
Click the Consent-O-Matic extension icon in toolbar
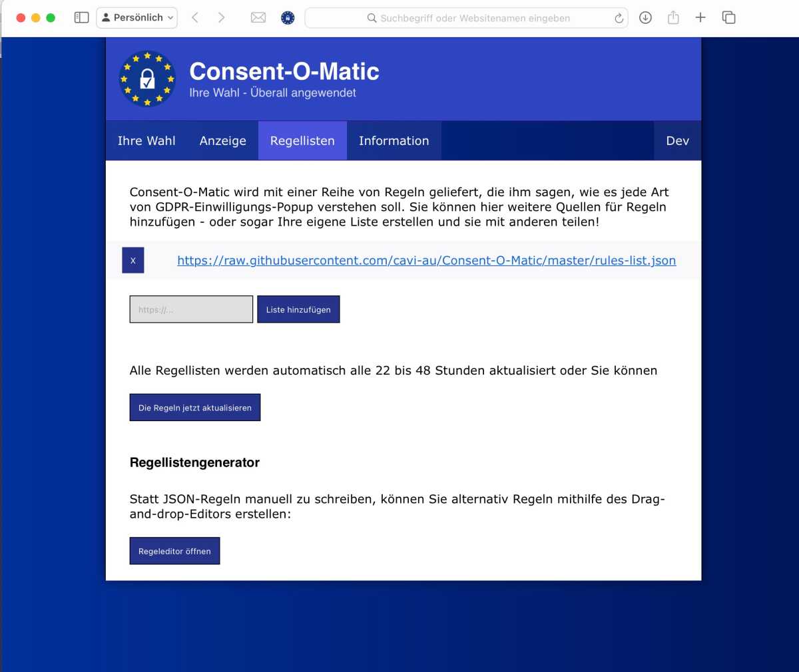click(288, 18)
